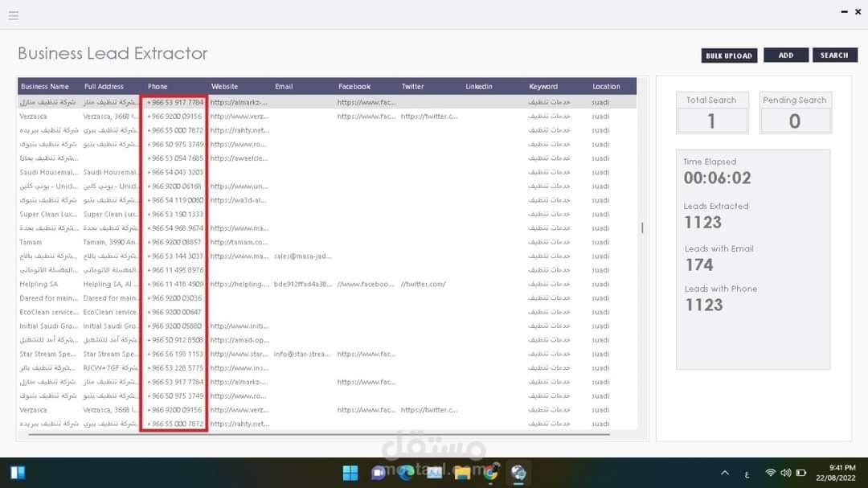Click website cell https://wa3d-al...
Image resolution: width=868 pixels, height=488 pixels.
point(239,200)
